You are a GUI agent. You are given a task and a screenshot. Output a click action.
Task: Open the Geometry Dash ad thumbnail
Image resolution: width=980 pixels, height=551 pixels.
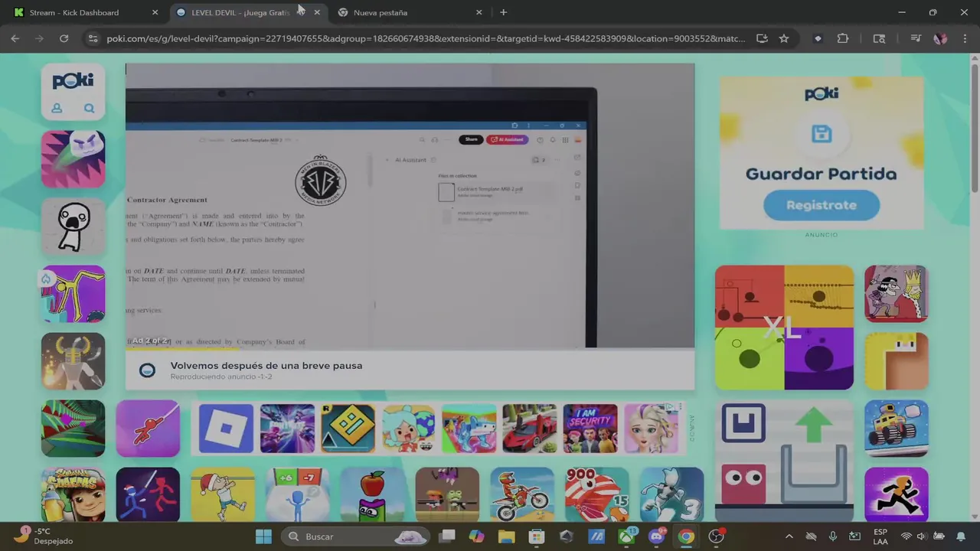348,429
